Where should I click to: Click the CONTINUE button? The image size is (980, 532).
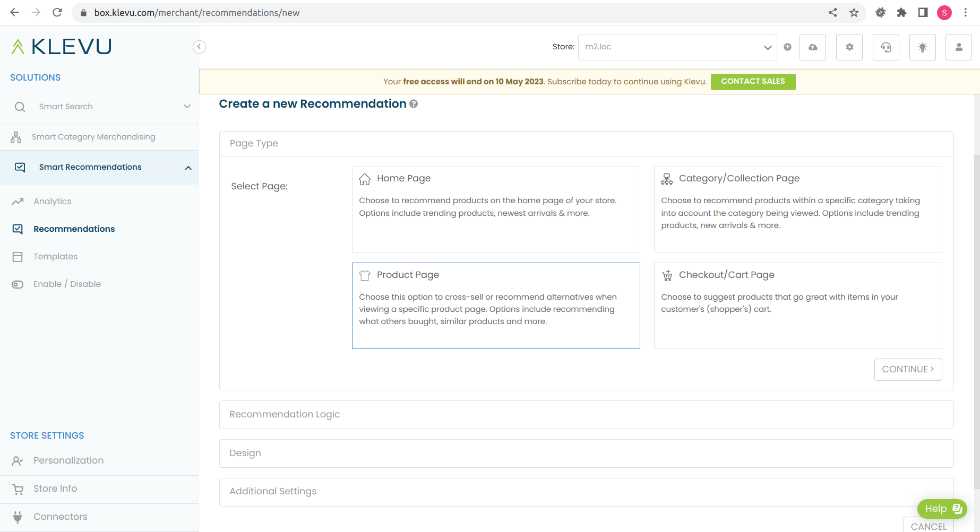(x=908, y=370)
